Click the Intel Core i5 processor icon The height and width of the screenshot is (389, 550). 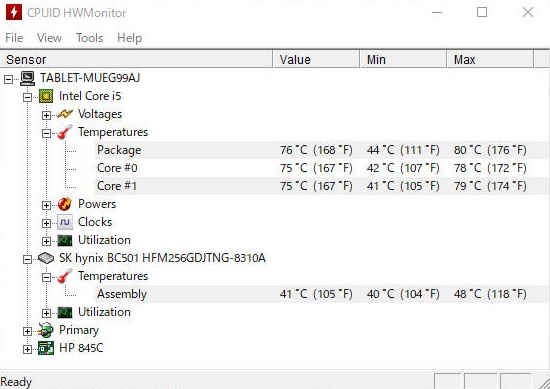(x=46, y=96)
